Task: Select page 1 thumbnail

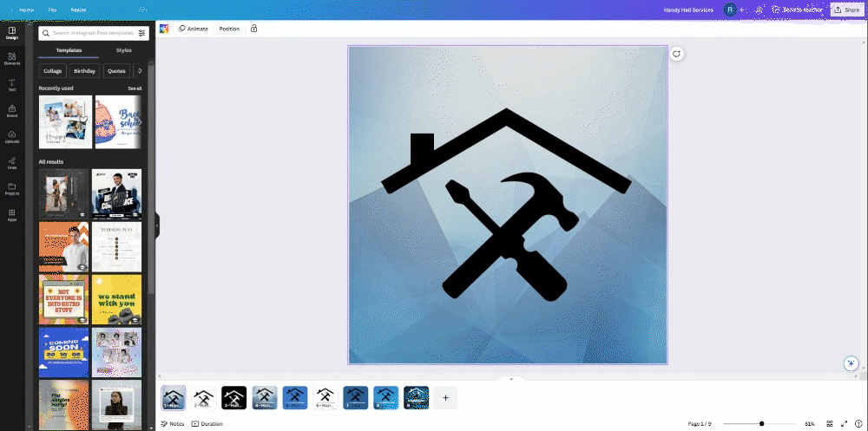Action: tap(174, 398)
